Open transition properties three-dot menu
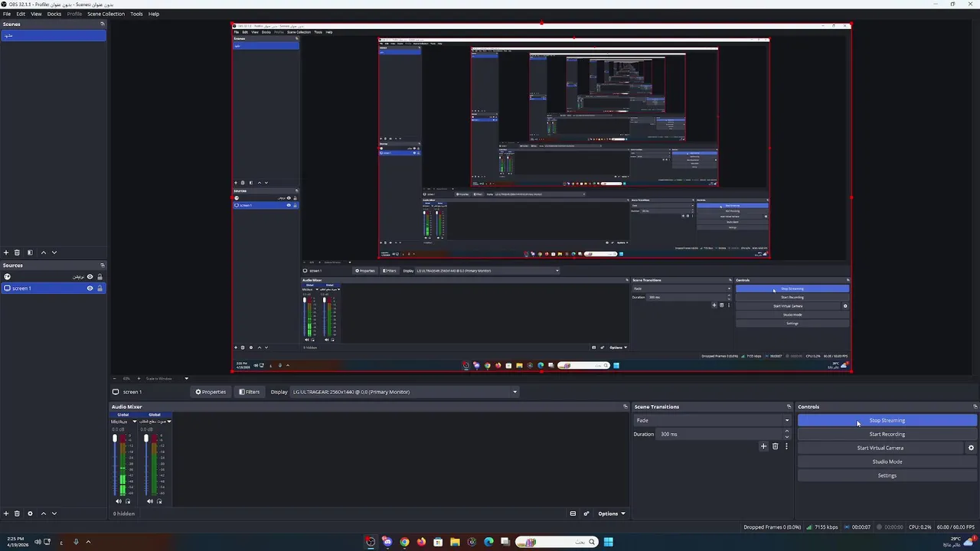Screen dimensions: 980x551 pyautogui.click(x=786, y=446)
